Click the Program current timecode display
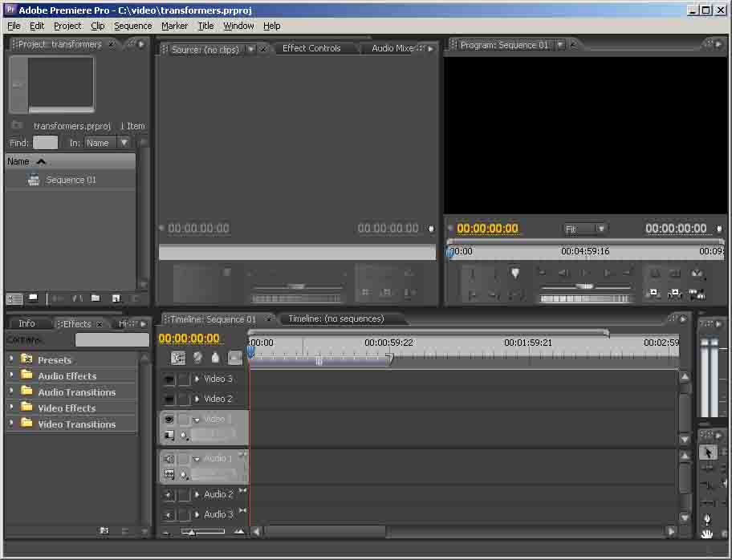The width and height of the screenshot is (732, 560). [x=487, y=228]
